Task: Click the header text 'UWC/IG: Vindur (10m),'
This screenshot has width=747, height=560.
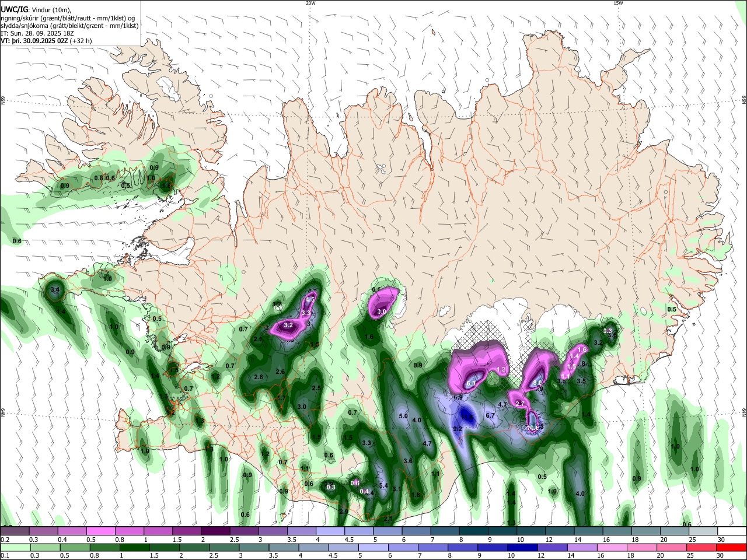Action: pos(36,9)
